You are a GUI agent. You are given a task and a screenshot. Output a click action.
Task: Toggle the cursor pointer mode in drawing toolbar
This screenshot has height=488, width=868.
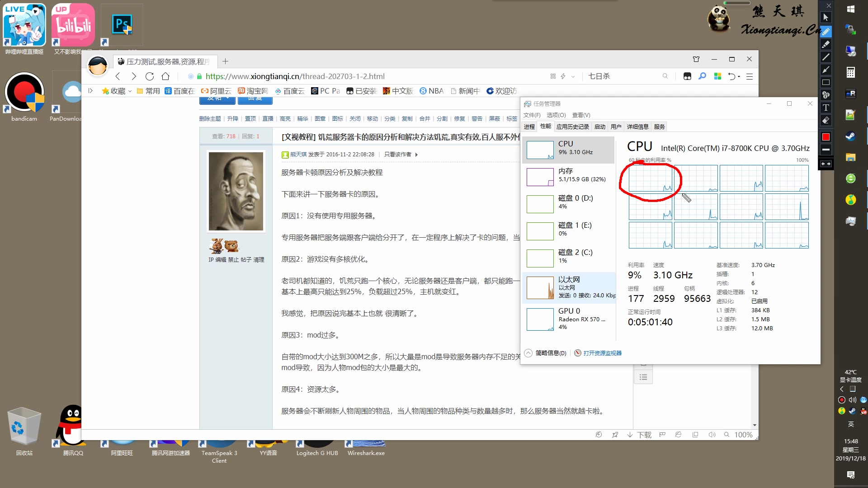(x=826, y=17)
